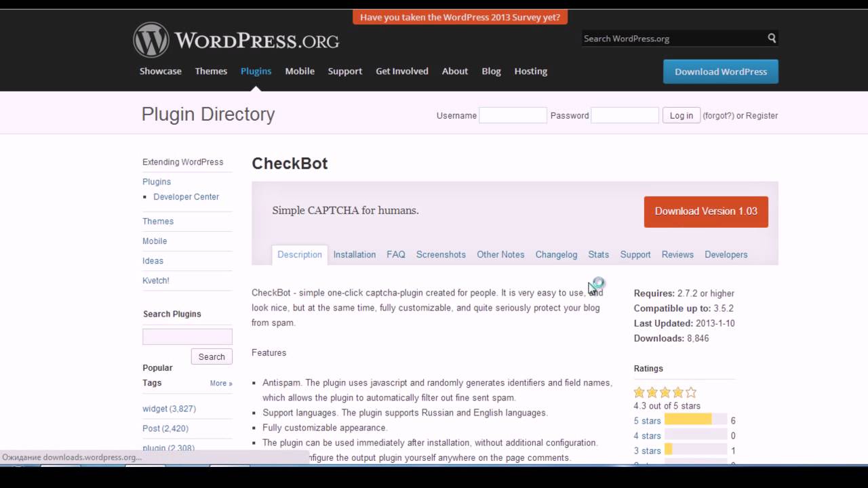Open the Other Notes tab

click(500, 255)
